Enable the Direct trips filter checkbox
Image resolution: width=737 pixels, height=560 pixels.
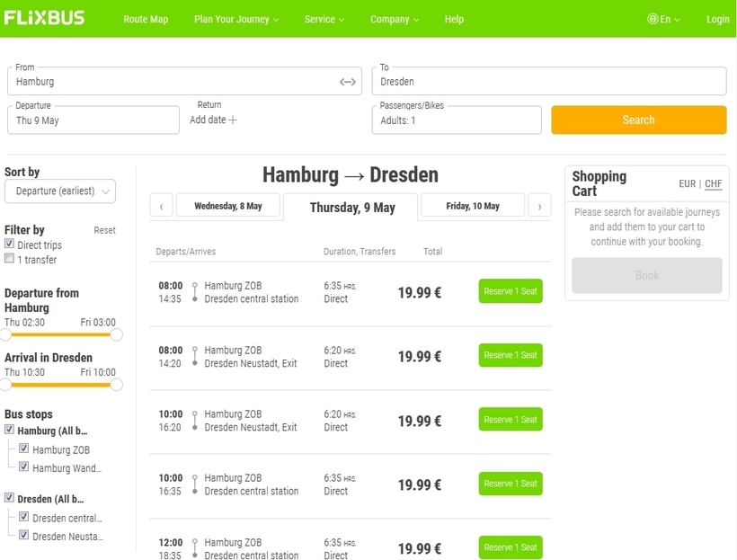pyautogui.click(x=9, y=244)
